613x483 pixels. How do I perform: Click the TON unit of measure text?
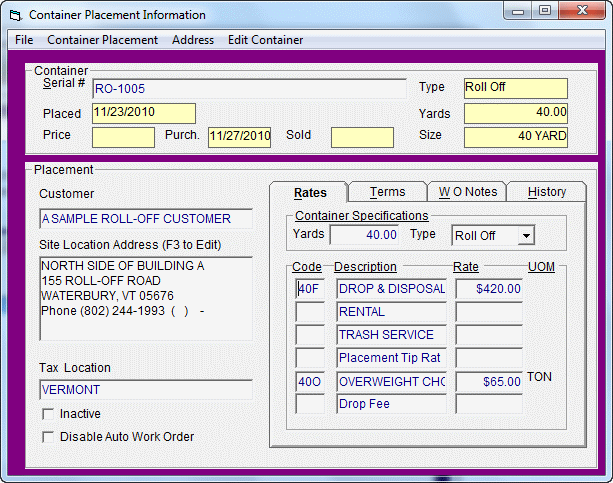tap(539, 377)
